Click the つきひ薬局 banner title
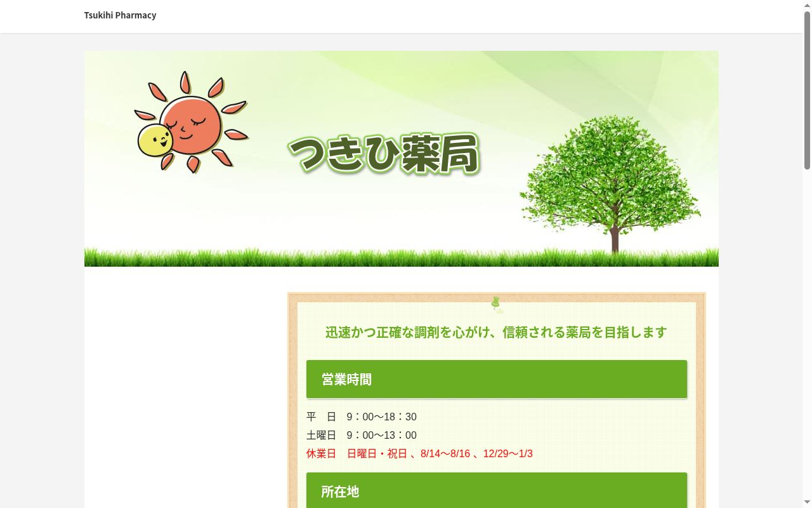Screen dimensions: 812x508 pyautogui.click(x=384, y=153)
